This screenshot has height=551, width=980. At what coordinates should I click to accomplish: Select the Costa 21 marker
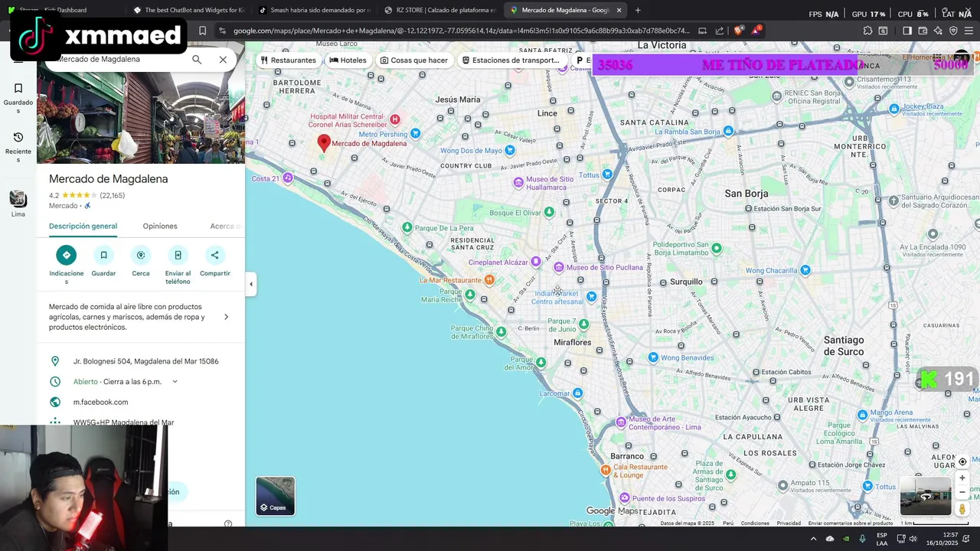click(x=288, y=178)
